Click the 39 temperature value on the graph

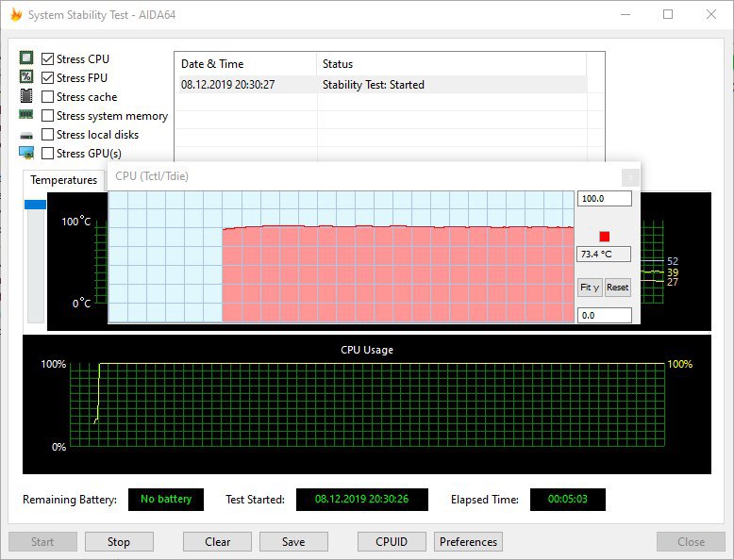pos(673,272)
